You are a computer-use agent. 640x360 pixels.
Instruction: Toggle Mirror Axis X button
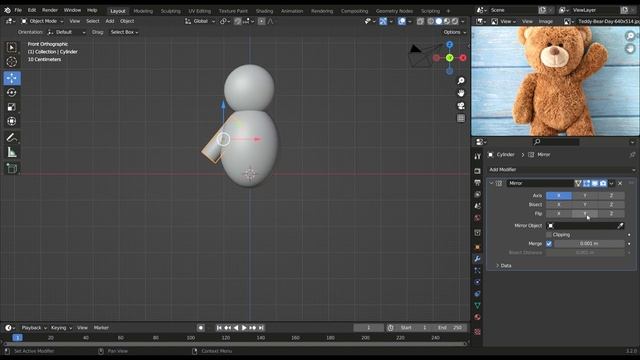tap(559, 196)
